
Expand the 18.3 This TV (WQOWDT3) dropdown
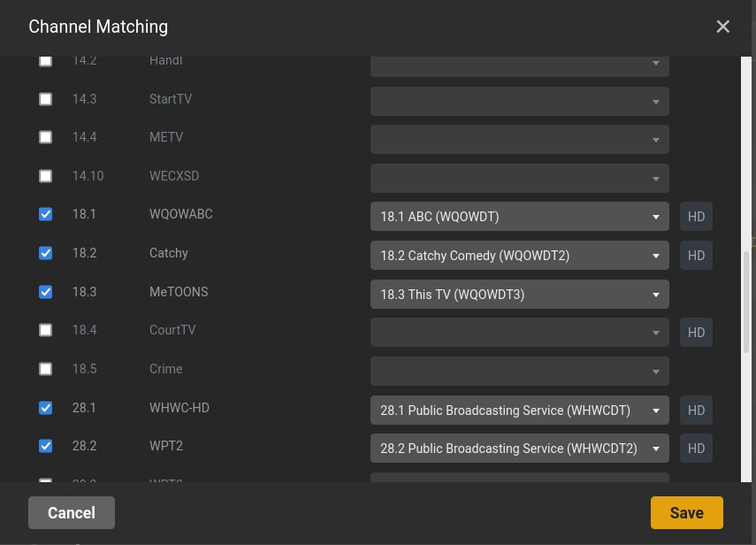click(520, 295)
